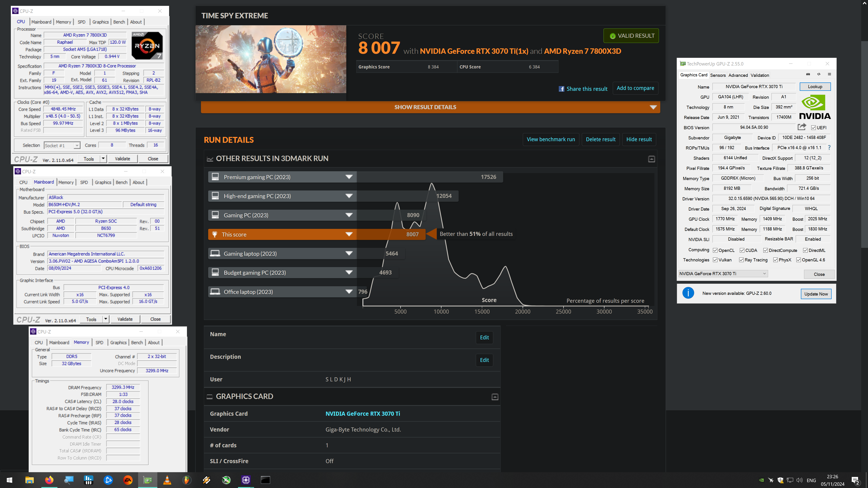Click the GPU-Z refresh icon
This screenshot has height=488, width=868.
(x=819, y=74)
